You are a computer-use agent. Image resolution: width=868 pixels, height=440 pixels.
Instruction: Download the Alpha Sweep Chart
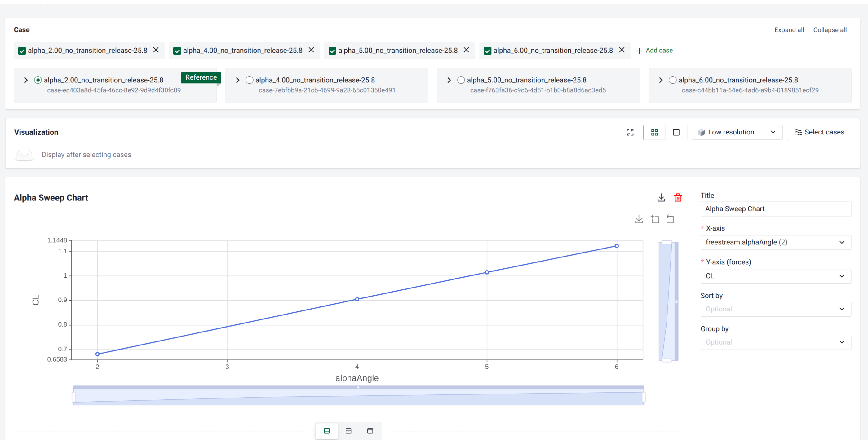[661, 198]
